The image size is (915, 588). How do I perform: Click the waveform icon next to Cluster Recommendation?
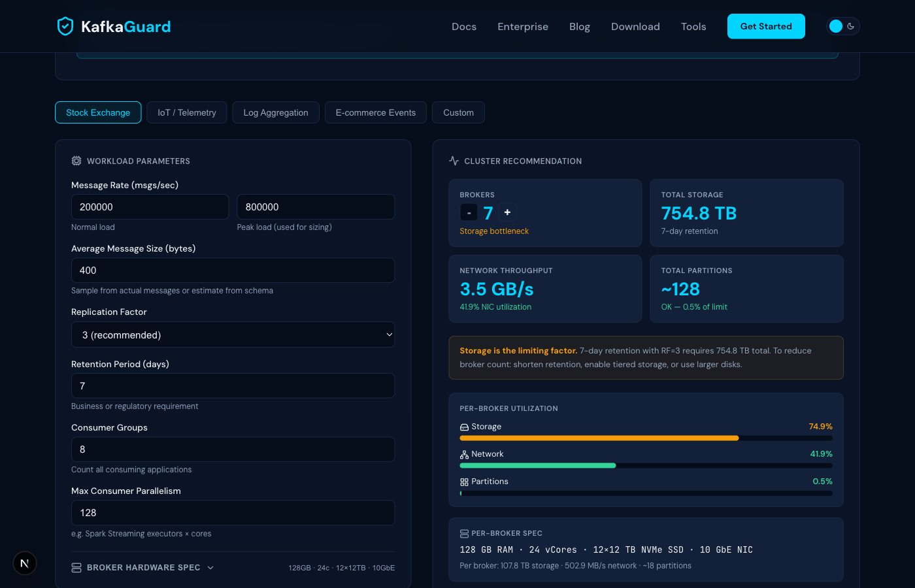pos(454,160)
